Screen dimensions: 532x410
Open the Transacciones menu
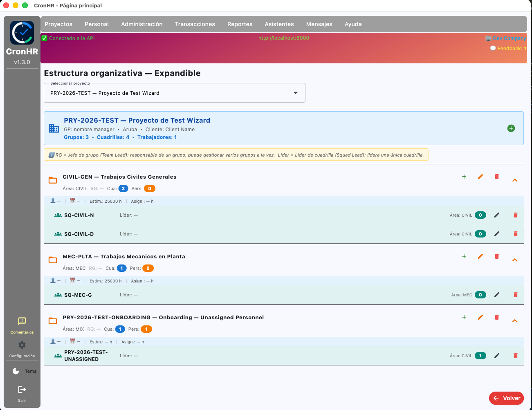pyautogui.click(x=195, y=24)
